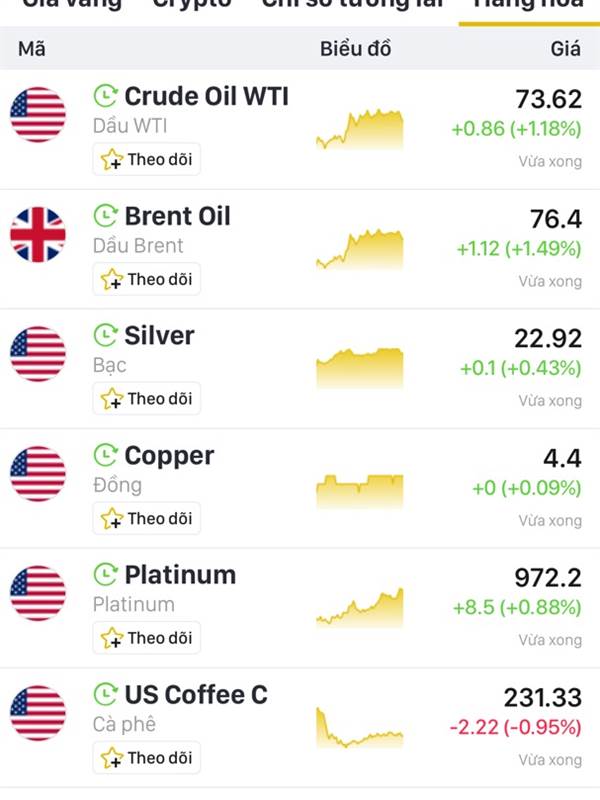Toggle Theo dõi for Platinum
The image size is (600, 800).
click(x=146, y=638)
